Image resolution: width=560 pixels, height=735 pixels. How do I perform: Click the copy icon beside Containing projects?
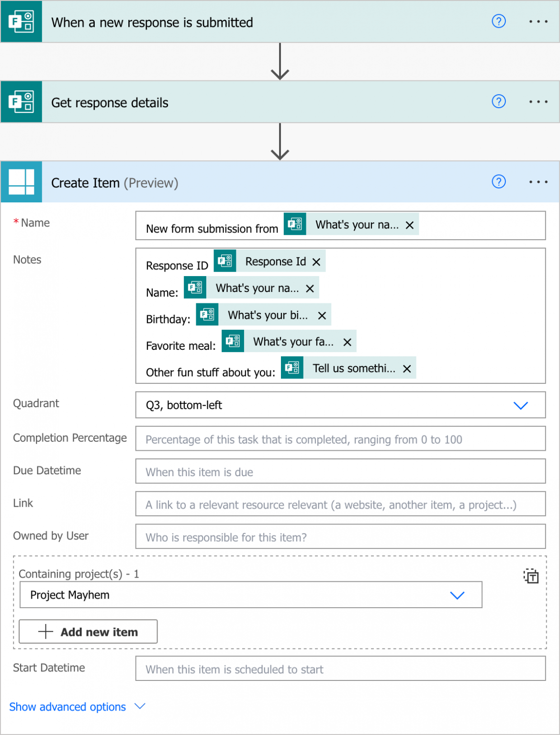(x=531, y=577)
